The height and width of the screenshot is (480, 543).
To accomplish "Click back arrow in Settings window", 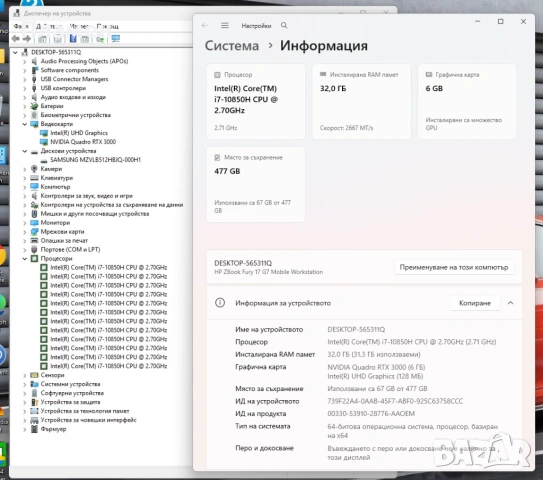I will click(x=205, y=25).
